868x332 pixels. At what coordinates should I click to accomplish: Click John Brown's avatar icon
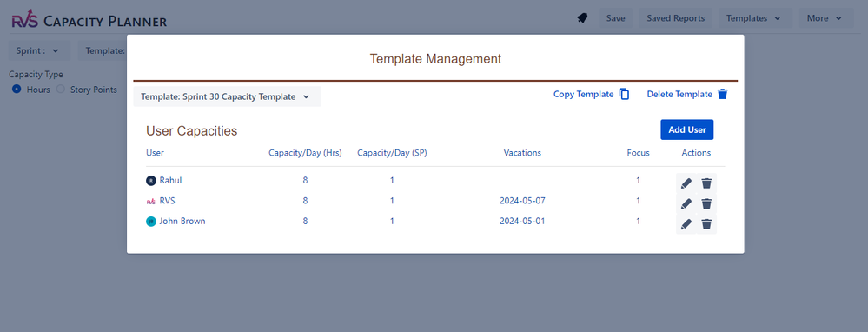151,222
